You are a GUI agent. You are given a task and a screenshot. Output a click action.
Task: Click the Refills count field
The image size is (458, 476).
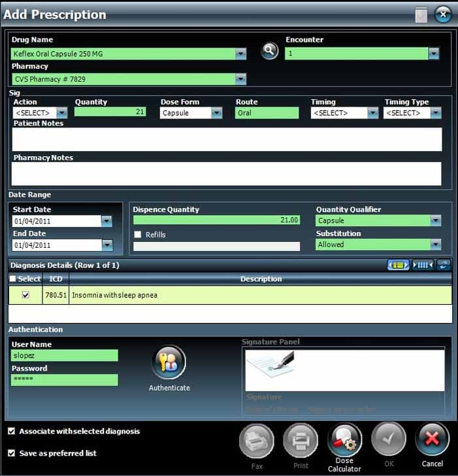pyautogui.click(x=216, y=246)
